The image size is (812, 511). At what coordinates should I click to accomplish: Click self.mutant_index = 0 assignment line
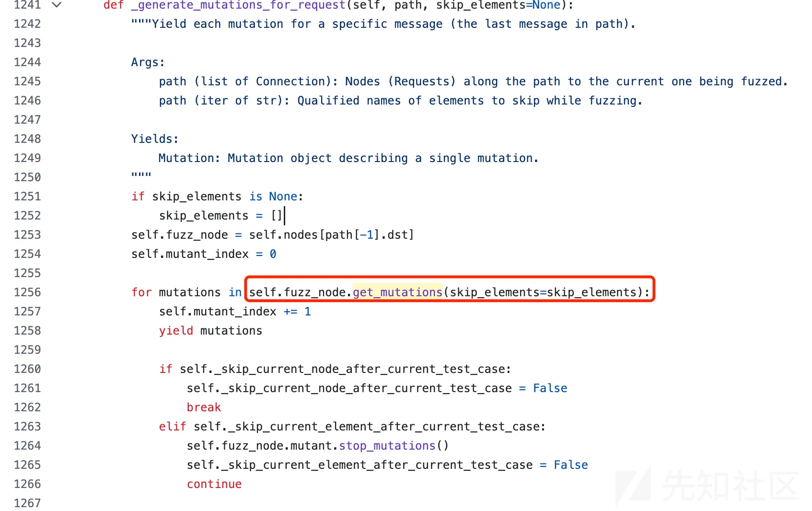(x=204, y=254)
